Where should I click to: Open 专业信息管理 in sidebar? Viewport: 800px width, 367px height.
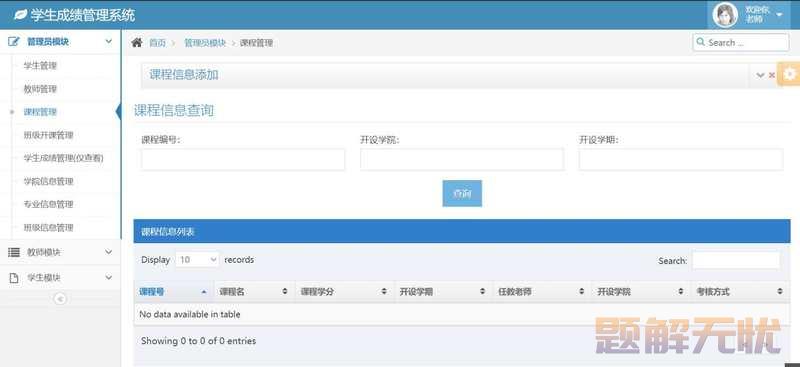click(48, 204)
